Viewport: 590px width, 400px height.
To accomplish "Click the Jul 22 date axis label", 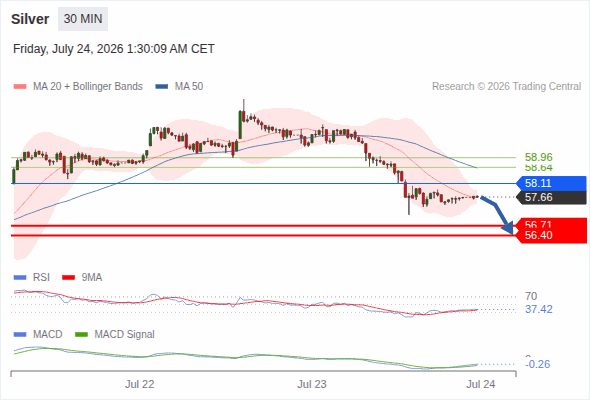I will pyautogui.click(x=140, y=384).
